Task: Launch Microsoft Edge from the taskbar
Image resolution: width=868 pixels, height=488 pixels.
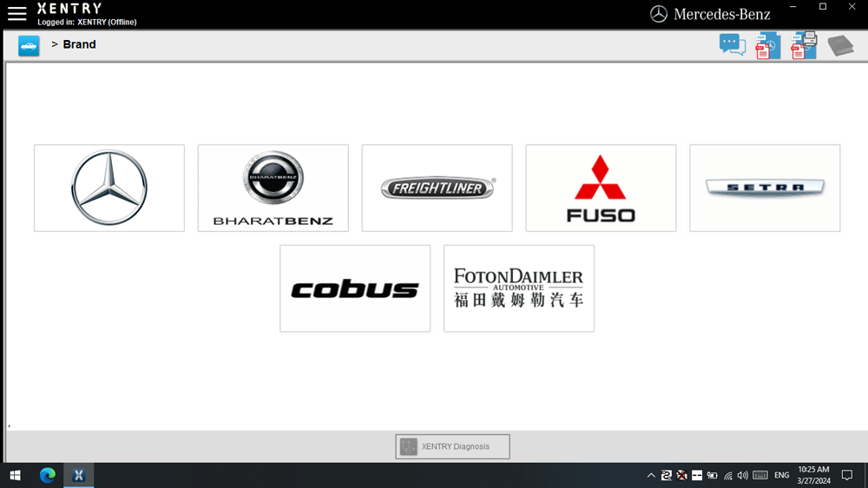Action: pyautogui.click(x=48, y=475)
